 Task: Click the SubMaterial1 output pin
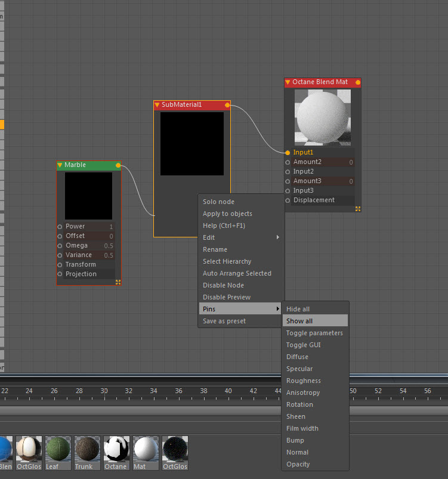point(227,105)
